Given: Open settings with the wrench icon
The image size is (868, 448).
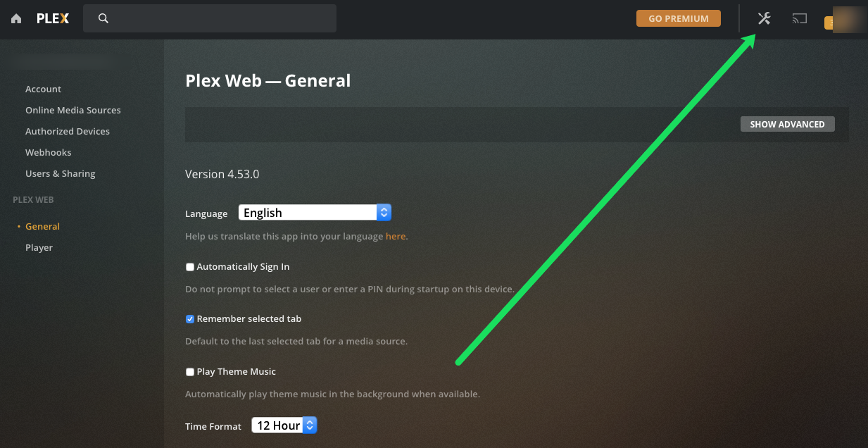Looking at the screenshot, I should pos(764,18).
